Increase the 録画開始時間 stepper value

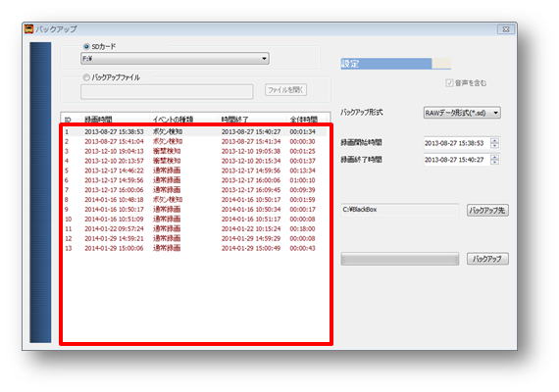tap(494, 140)
